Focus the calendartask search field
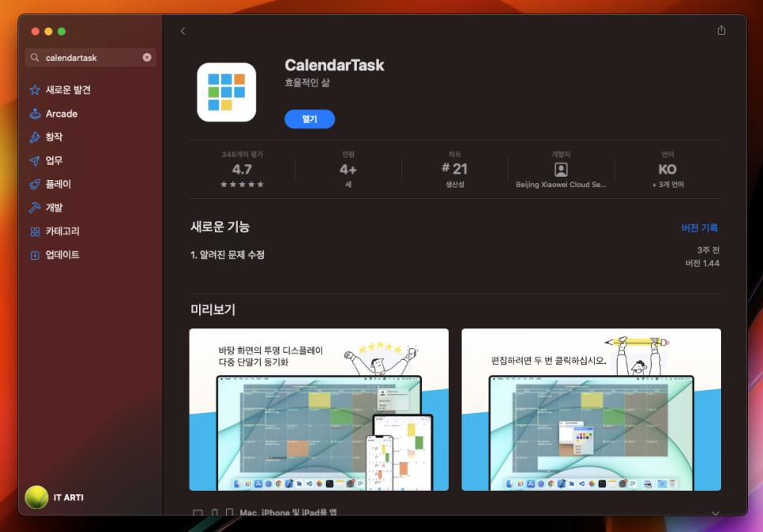The image size is (763, 532). (90, 58)
